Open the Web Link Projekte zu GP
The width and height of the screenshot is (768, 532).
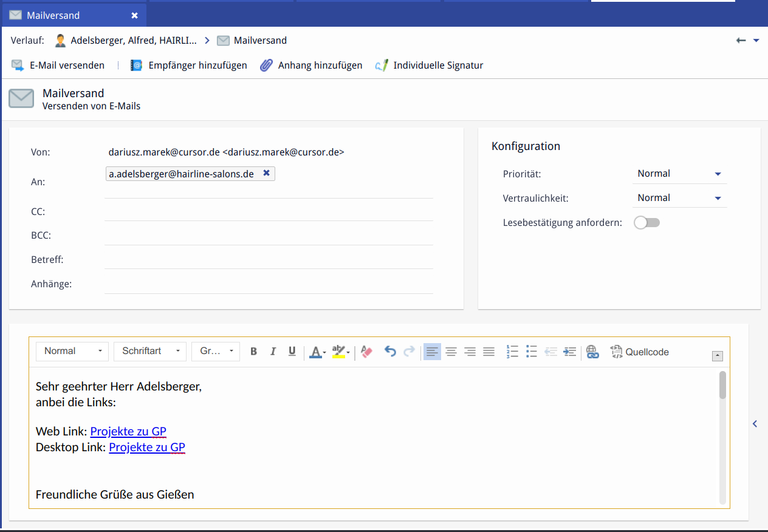pyautogui.click(x=128, y=432)
